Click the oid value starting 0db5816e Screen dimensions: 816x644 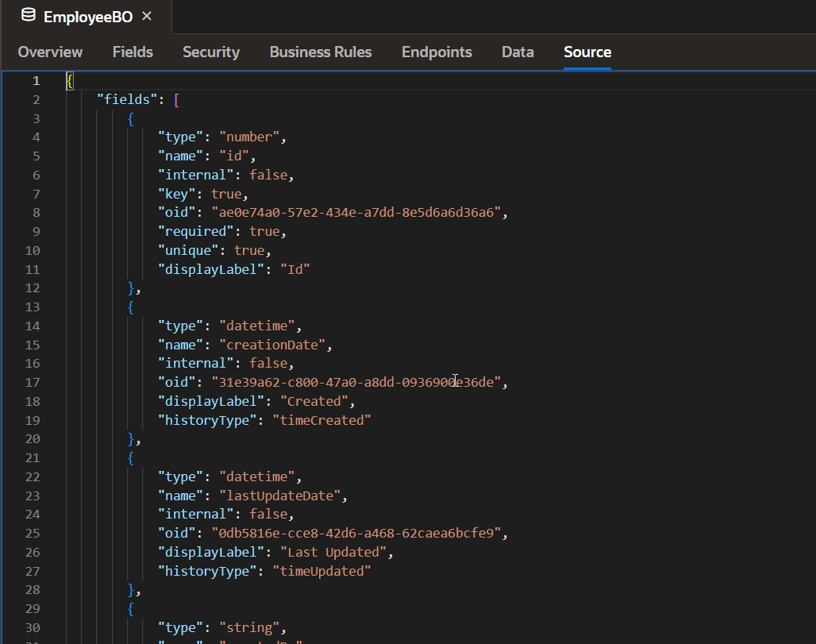pos(356,533)
